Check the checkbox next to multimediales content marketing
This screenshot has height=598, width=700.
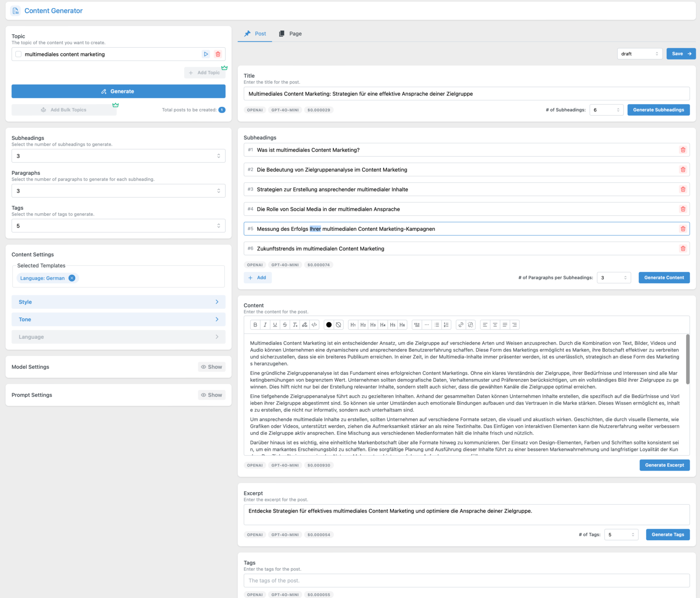coord(18,54)
